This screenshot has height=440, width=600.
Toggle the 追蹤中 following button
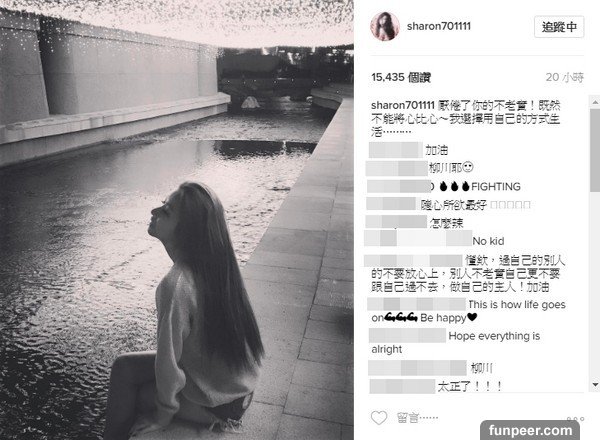(559, 27)
